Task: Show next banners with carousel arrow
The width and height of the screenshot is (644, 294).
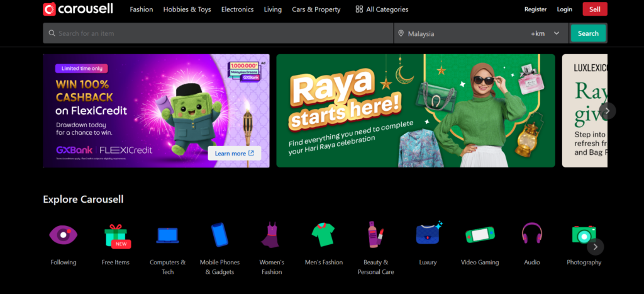Action: (608, 111)
